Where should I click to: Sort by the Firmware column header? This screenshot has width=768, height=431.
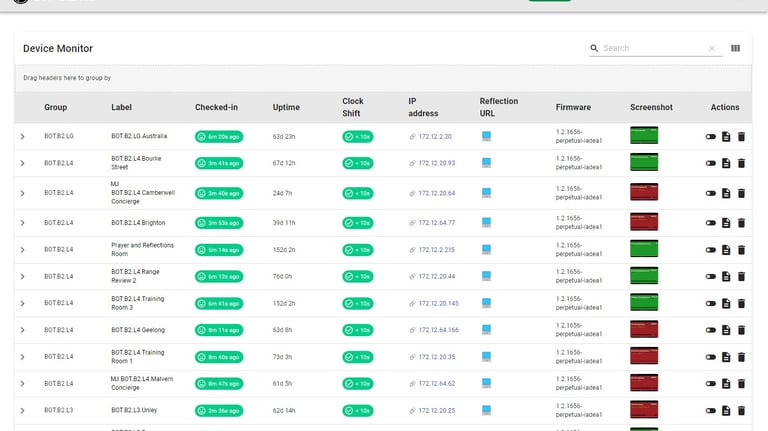point(573,107)
